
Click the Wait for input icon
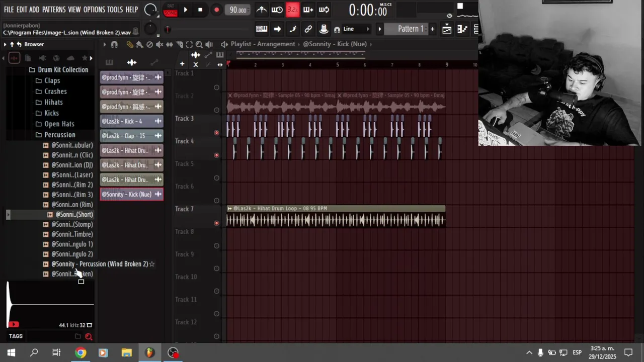click(277, 10)
